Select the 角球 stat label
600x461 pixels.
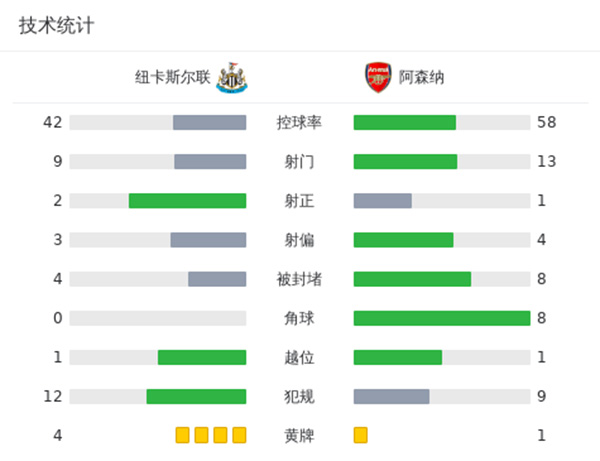click(299, 318)
